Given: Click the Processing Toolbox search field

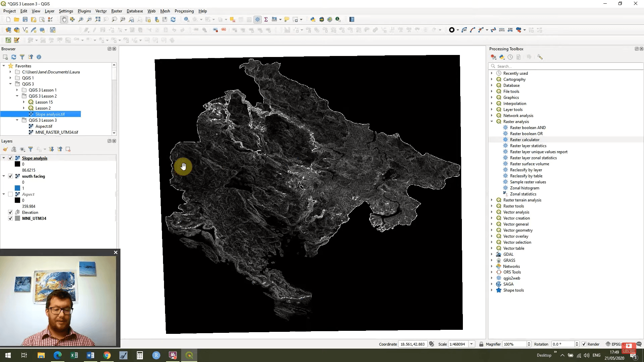Looking at the screenshot, I should click(566, 66).
